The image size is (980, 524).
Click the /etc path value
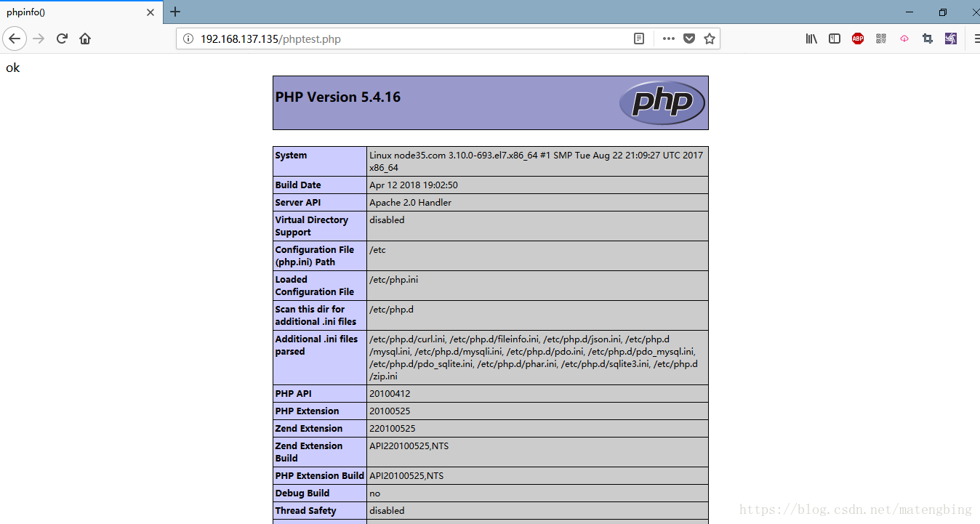tap(377, 250)
